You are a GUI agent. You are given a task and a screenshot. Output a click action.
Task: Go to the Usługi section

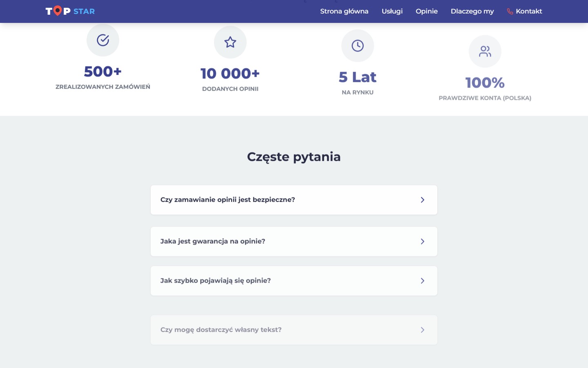coord(392,11)
